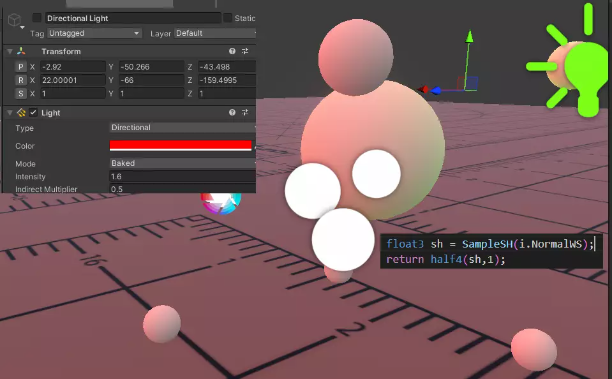Disable the Light component checkbox
612x379 pixels.
33,113
